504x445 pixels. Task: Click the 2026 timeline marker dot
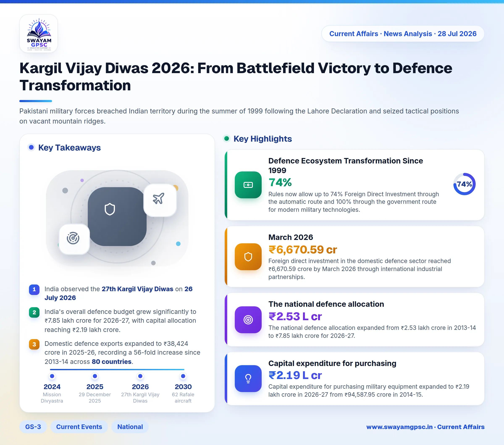[x=140, y=376]
